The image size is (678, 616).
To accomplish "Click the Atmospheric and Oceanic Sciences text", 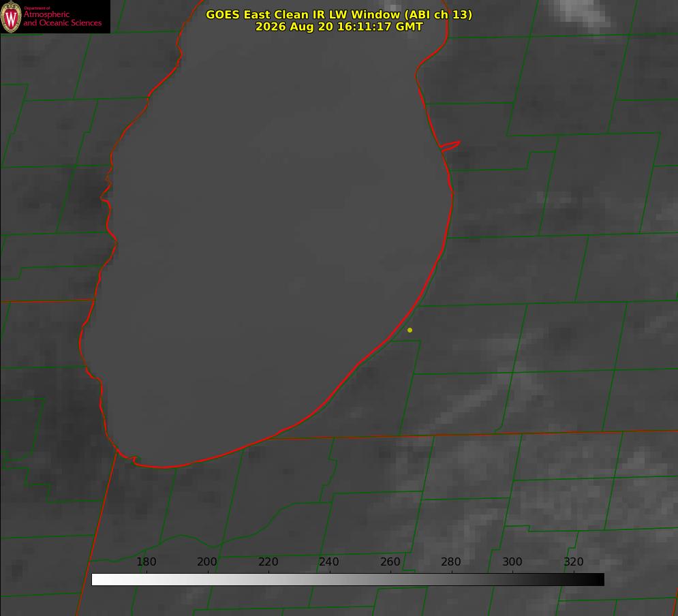I will coord(62,18).
